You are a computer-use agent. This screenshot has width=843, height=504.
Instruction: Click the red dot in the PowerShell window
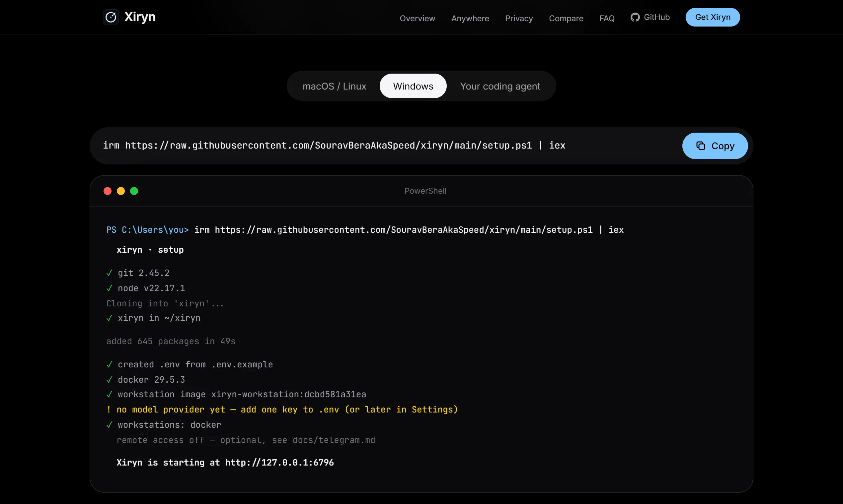pos(108,191)
